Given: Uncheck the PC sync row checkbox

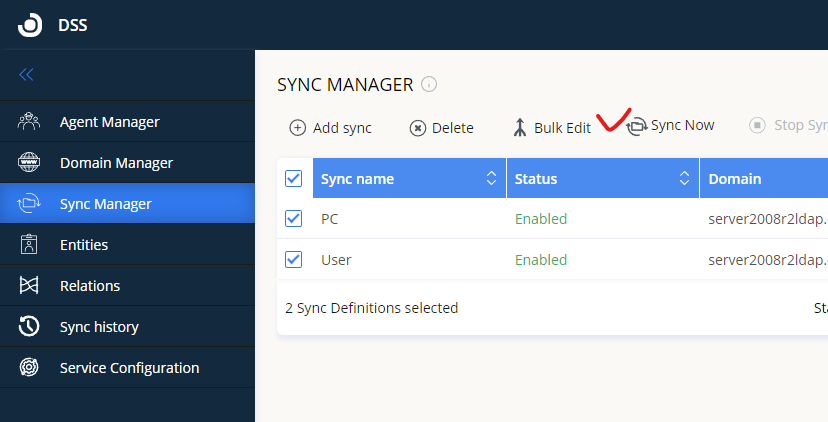Looking at the screenshot, I should click(294, 218).
